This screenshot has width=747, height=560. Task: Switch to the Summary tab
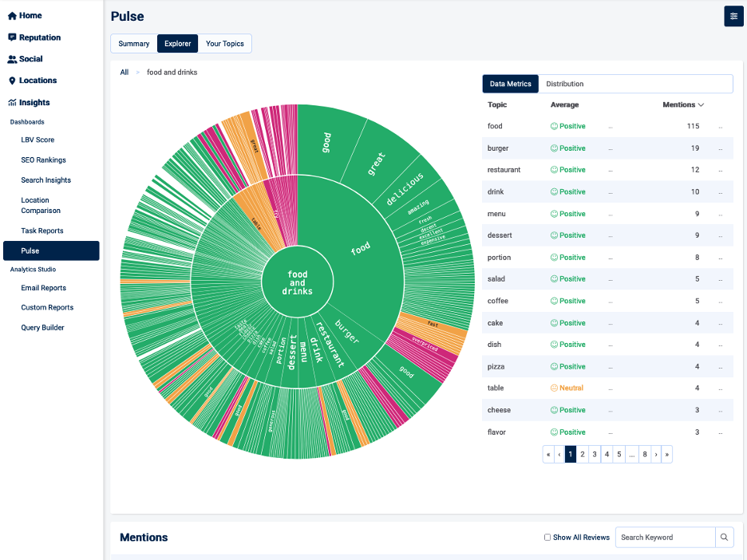pos(134,44)
